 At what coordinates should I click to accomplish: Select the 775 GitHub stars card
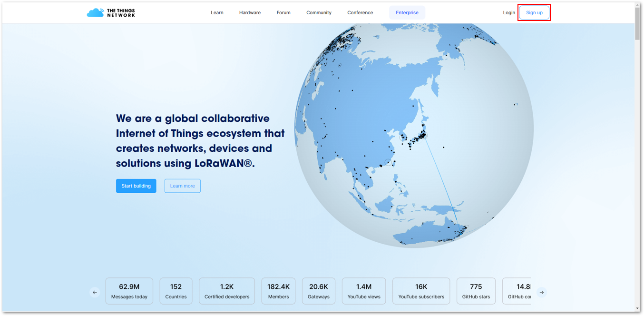pyautogui.click(x=476, y=291)
